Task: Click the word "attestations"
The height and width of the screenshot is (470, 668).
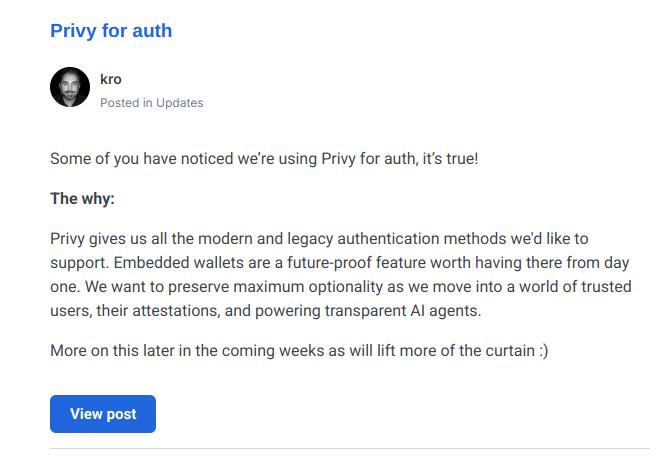Action: (x=176, y=311)
